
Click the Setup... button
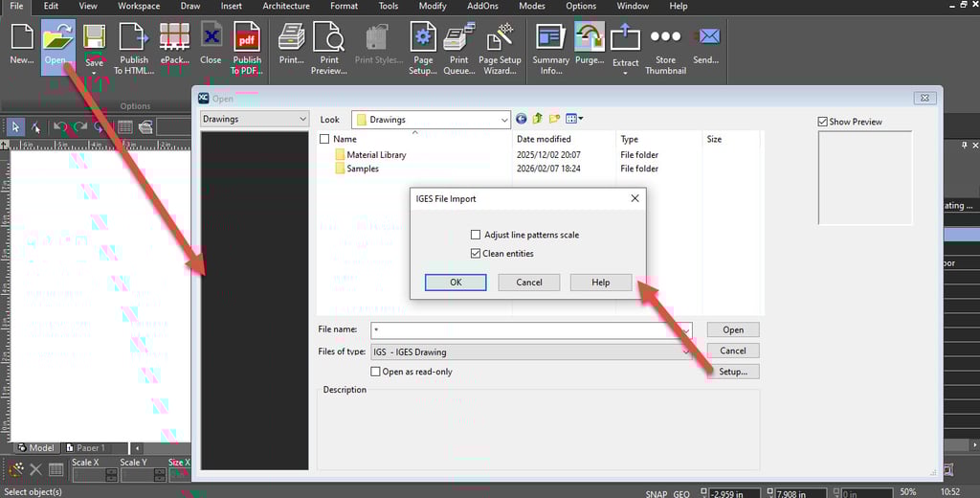733,372
